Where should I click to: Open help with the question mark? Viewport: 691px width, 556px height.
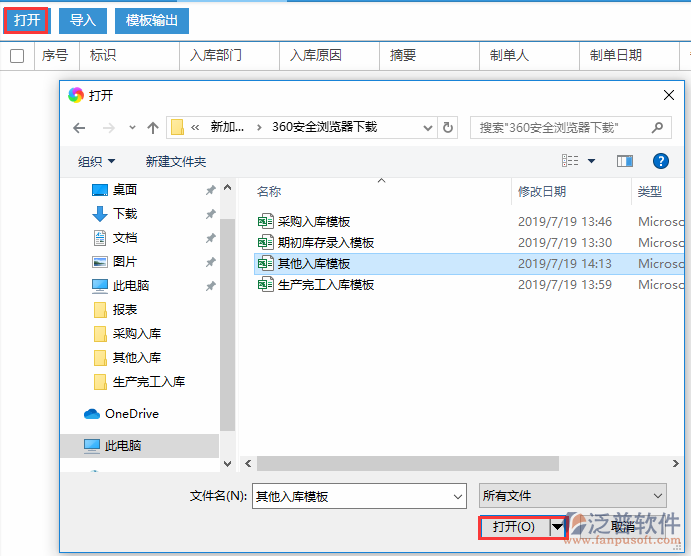tap(661, 161)
